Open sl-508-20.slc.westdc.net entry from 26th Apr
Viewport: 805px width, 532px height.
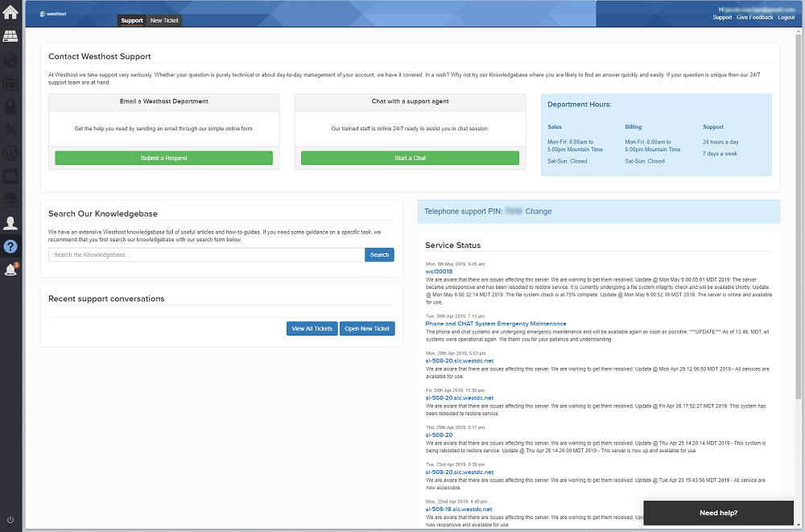(x=459, y=398)
